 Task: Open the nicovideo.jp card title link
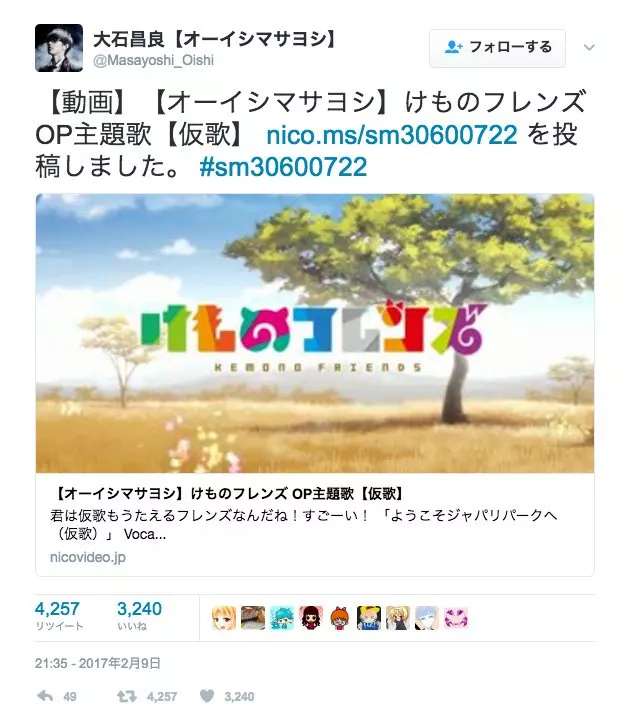coord(228,494)
